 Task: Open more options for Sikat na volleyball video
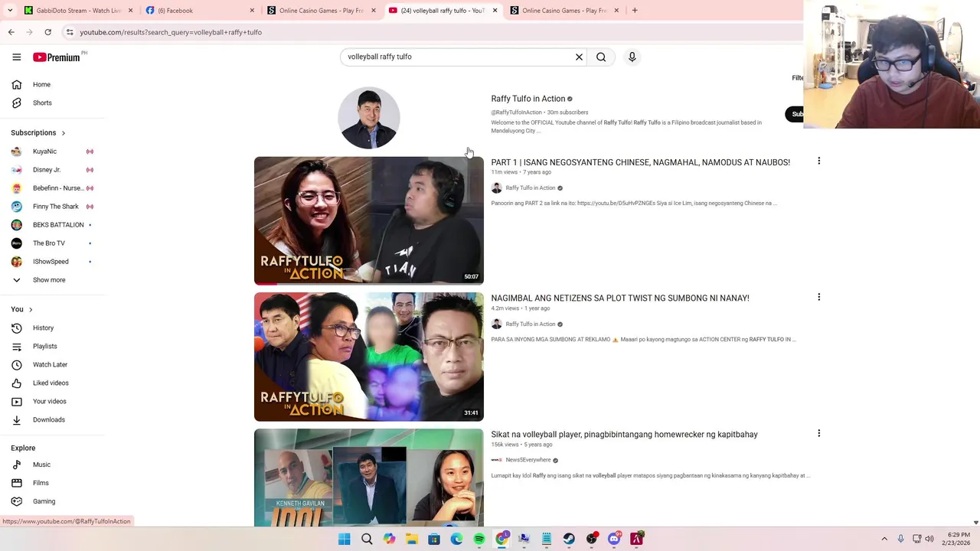click(818, 433)
